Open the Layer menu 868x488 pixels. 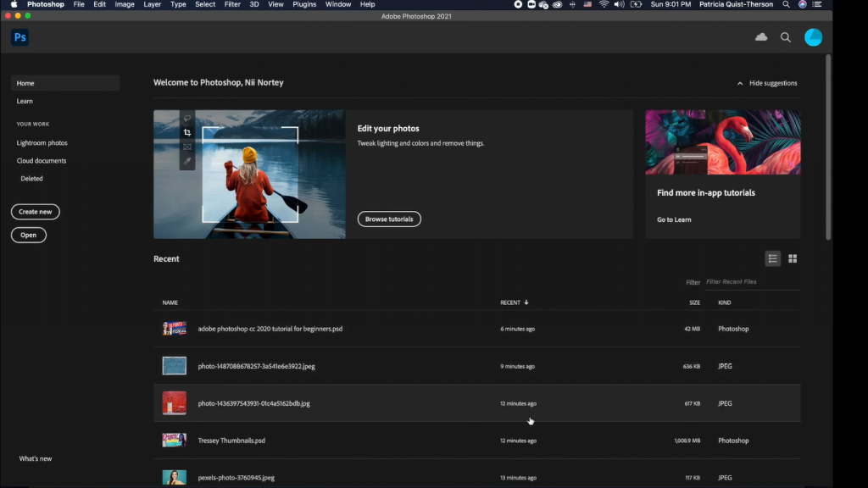[153, 4]
